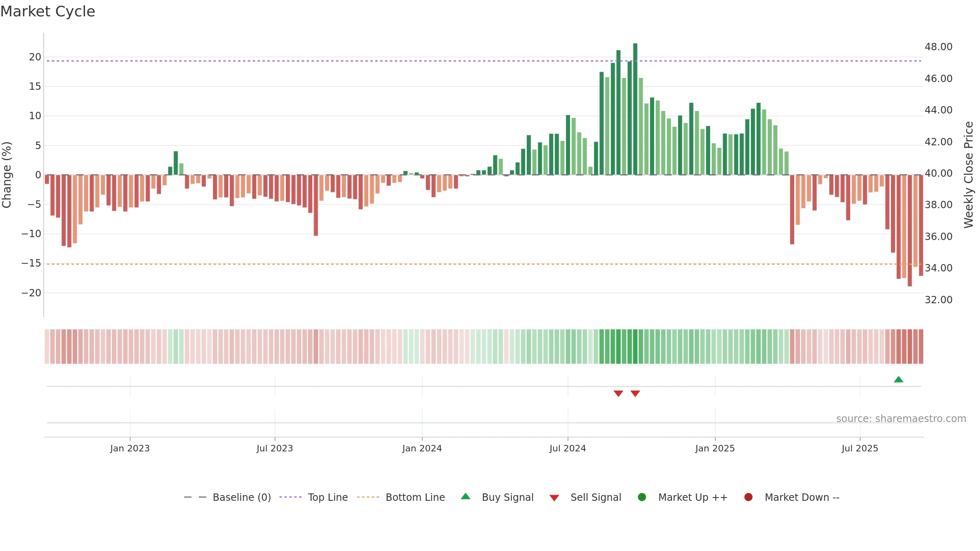Click the Jul 2023 axis label
Viewport: 980px width, 551px height.
275,449
